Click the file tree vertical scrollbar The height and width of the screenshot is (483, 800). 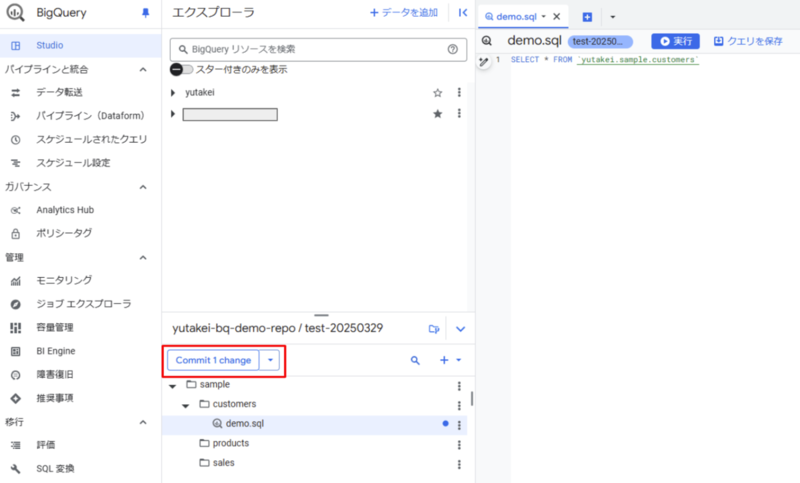pos(472,399)
